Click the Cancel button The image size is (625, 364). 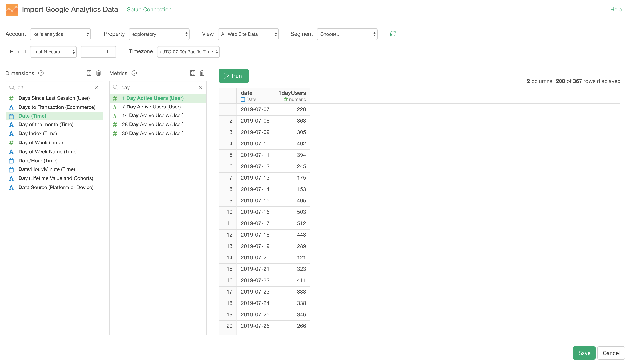click(x=611, y=353)
